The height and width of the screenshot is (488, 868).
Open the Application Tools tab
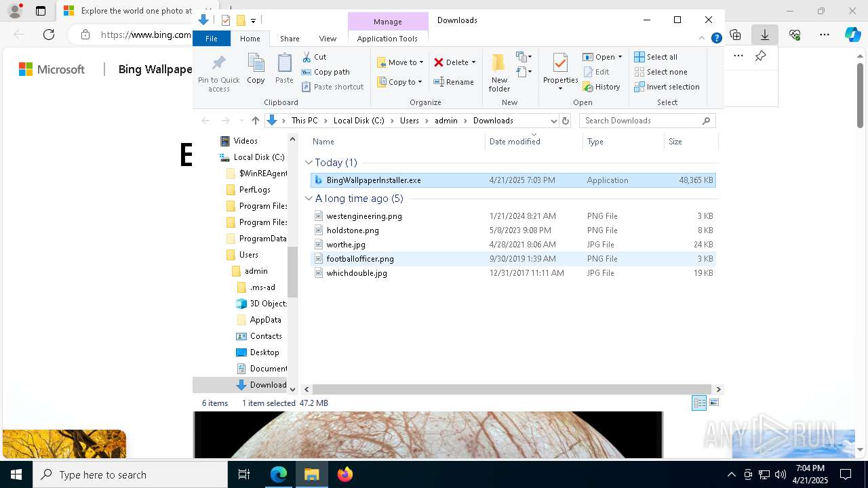(387, 39)
